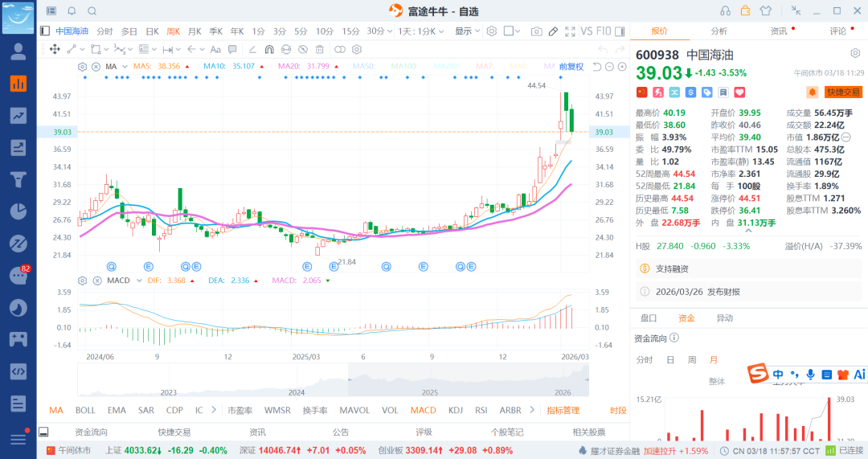The image size is (868, 459).
Task: Zoom out chart with minus circle
Action: click(609, 67)
